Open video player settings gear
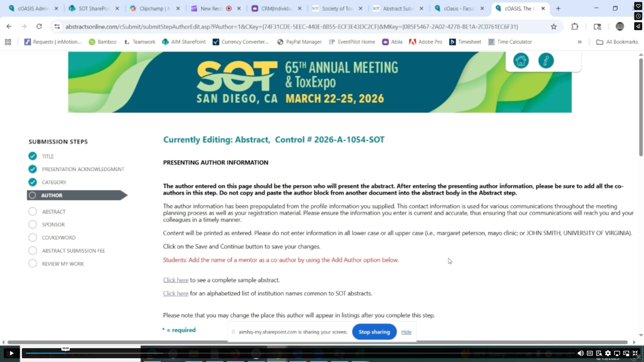 click(x=608, y=353)
